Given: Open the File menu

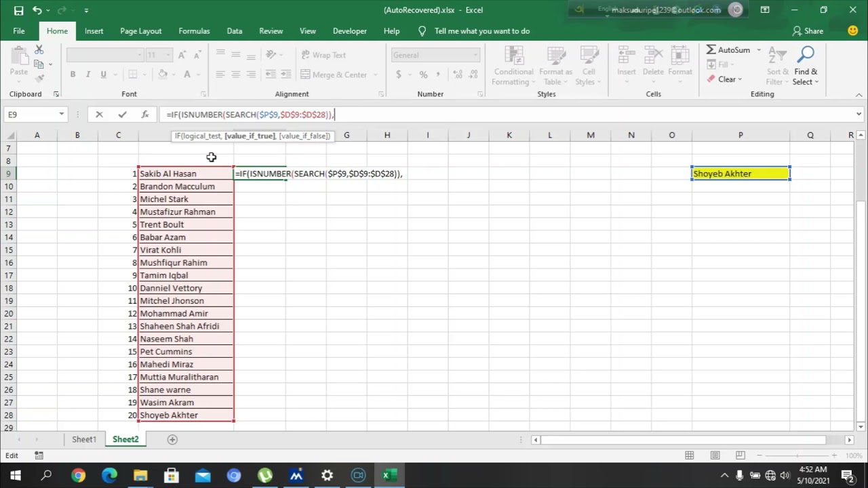Looking at the screenshot, I should pyautogui.click(x=19, y=31).
